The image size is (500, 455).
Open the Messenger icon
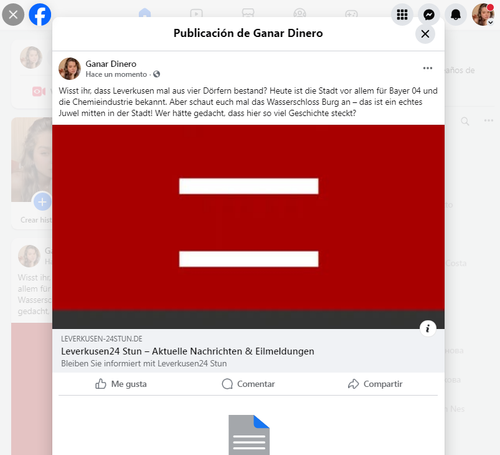click(429, 15)
